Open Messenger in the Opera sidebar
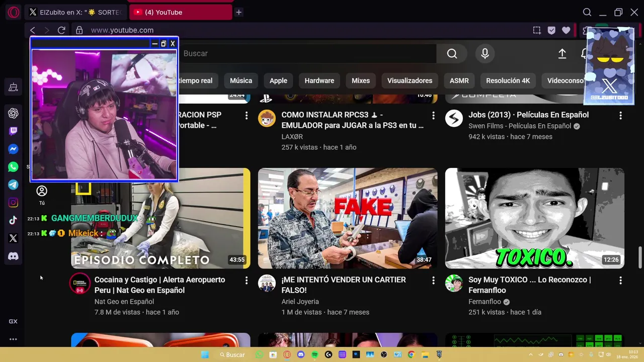This screenshot has width=644, height=362. [13, 149]
